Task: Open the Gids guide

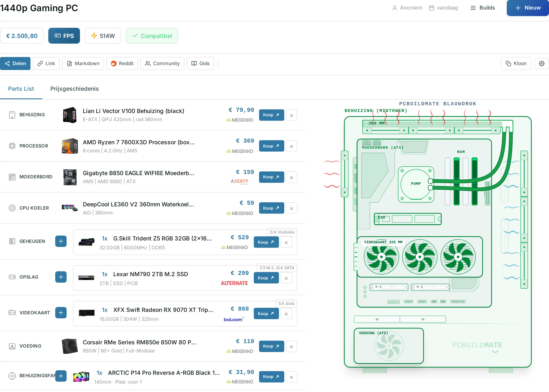Action: click(200, 64)
